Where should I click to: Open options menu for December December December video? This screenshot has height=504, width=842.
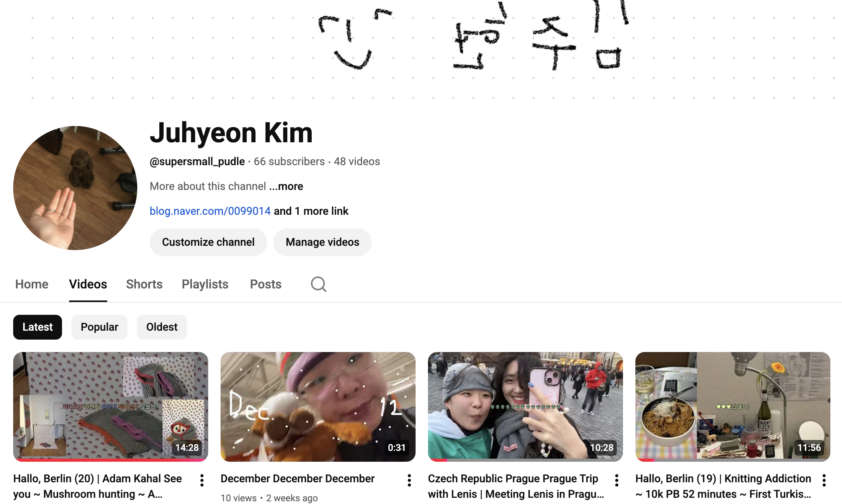pos(409,480)
